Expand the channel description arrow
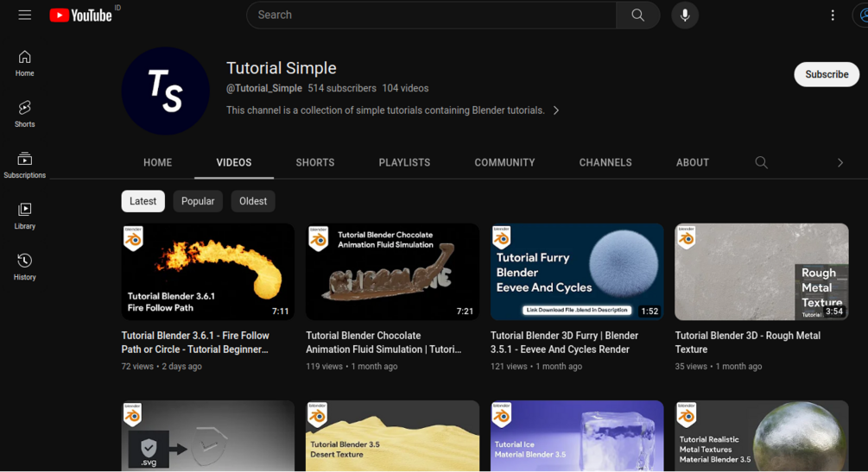Screen dimensions: 868x472 point(556,110)
